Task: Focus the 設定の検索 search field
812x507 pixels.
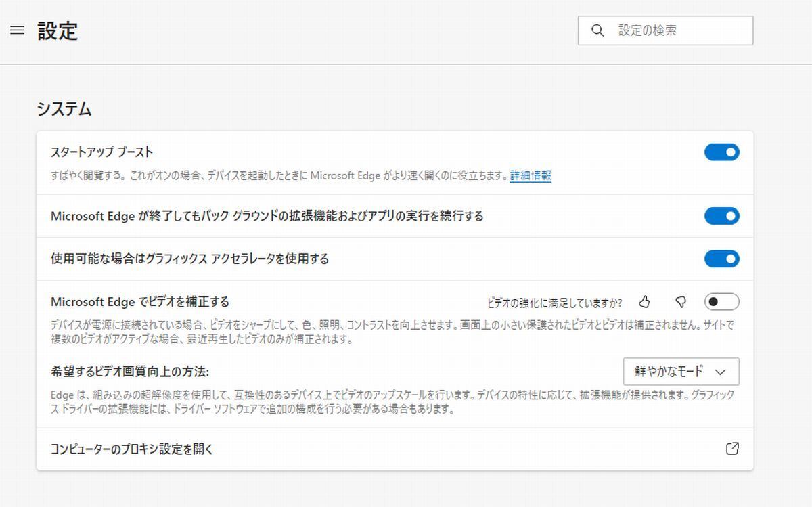Action: (x=665, y=30)
